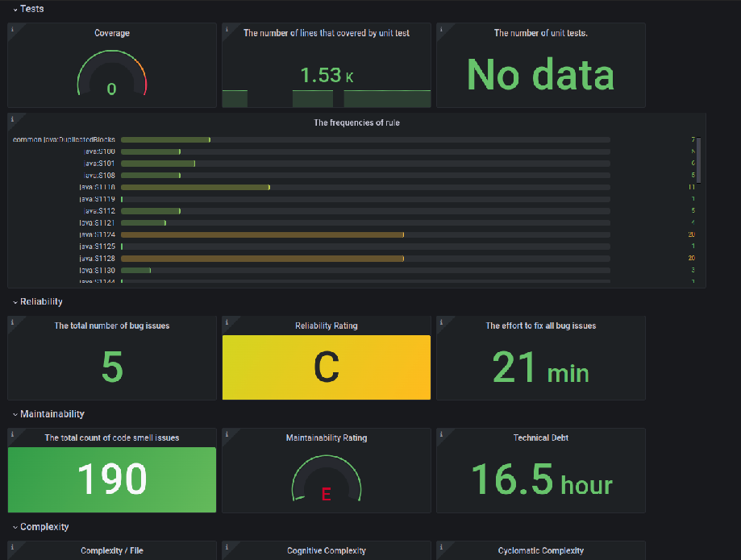
Task: Click info icon on frequencies of rule panel
Action: point(12,119)
